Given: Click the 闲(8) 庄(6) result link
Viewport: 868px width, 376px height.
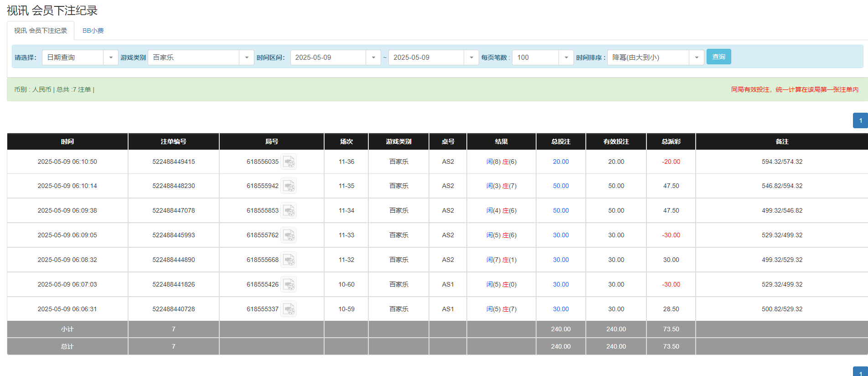Looking at the screenshot, I should pyautogui.click(x=501, y=162).
